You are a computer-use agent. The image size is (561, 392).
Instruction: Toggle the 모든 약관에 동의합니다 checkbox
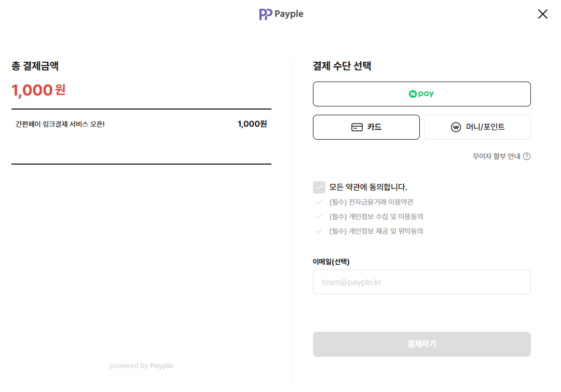tap(319, 187)
